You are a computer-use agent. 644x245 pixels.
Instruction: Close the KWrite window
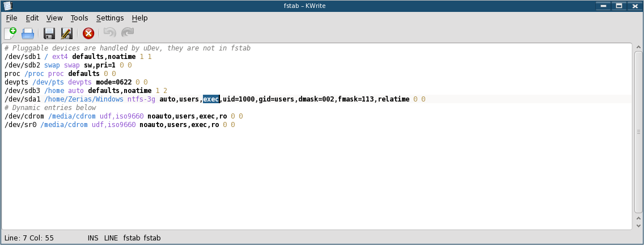tap(635, 6)
